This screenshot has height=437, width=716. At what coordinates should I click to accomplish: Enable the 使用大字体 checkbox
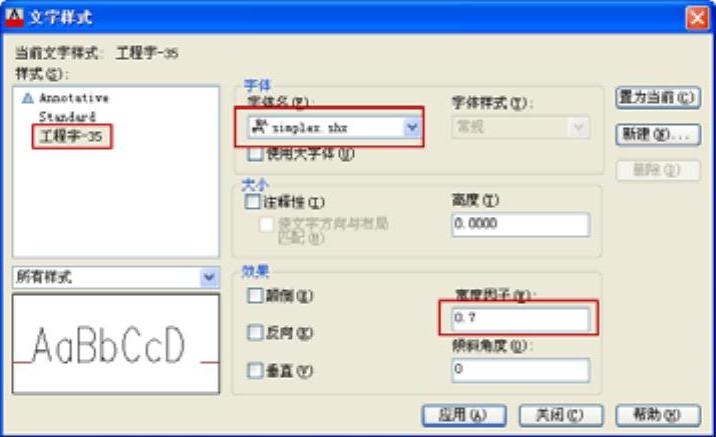[x=255, y=154]
